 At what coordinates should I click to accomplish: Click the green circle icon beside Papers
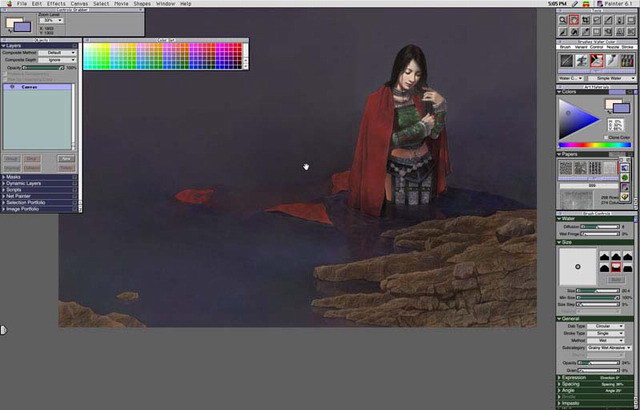click(624, 177)
